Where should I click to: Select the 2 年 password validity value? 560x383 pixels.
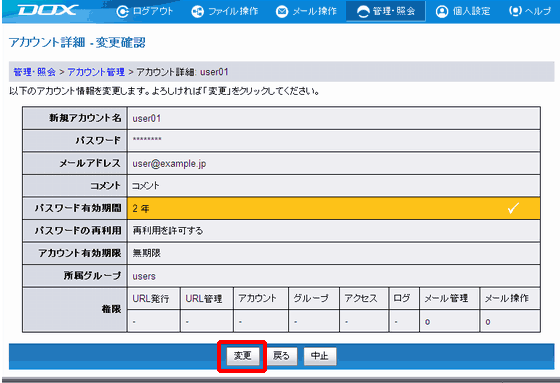[x=141, y=208]
